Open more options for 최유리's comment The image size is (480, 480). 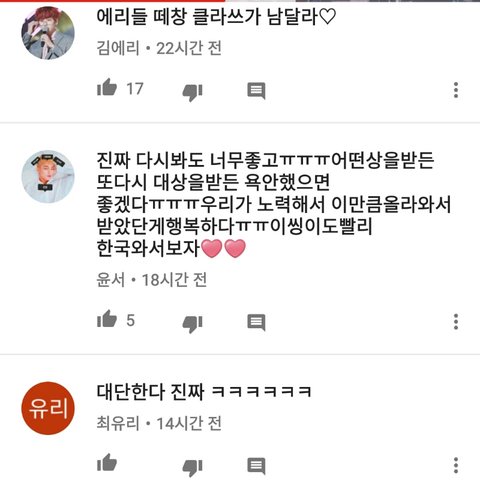(x=456, y=465)
